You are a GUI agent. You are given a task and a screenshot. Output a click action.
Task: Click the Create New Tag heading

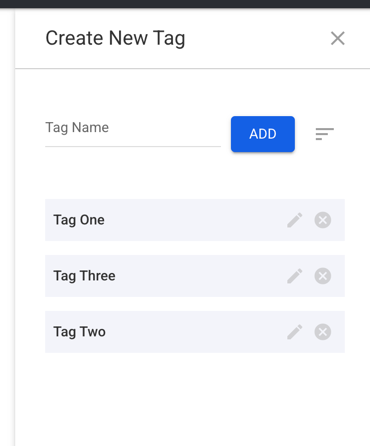[x=115, y=38]
